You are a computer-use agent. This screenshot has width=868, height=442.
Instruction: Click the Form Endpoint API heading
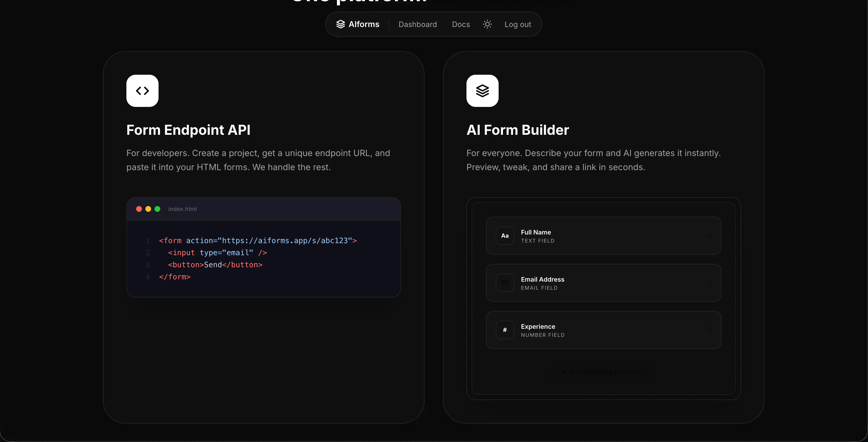[188, 130]
